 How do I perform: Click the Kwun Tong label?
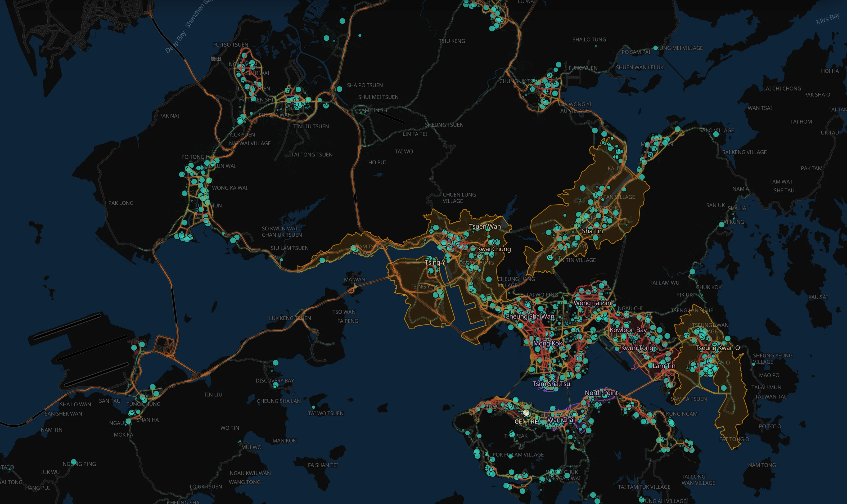(637, 348)
